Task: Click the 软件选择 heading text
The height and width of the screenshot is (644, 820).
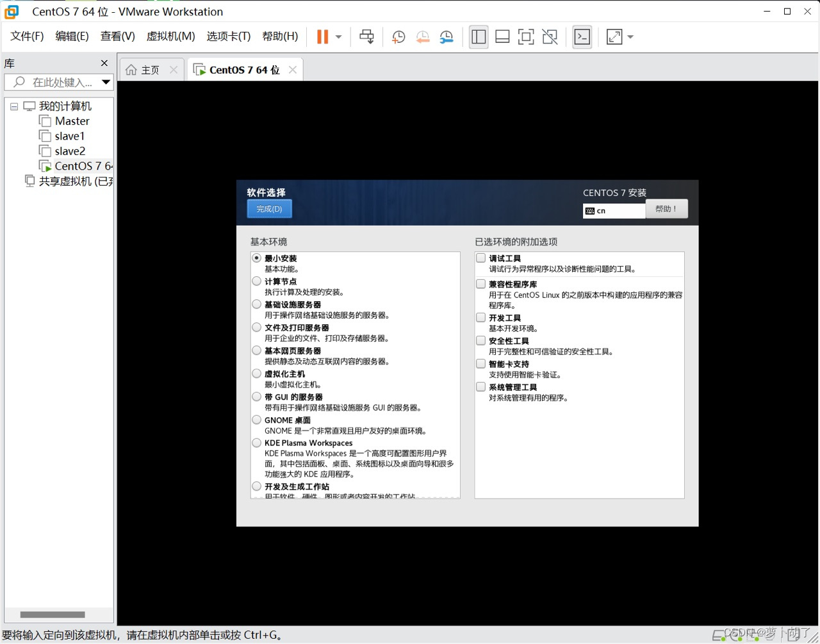Action: click(266, 192)
